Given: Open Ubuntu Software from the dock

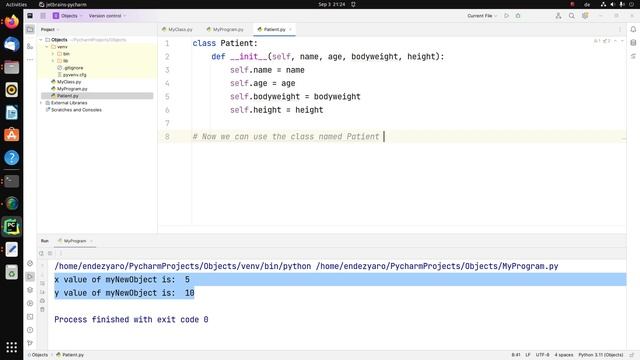Looking at the screenshot, I should pyautogui.click(x=11, y=135).
